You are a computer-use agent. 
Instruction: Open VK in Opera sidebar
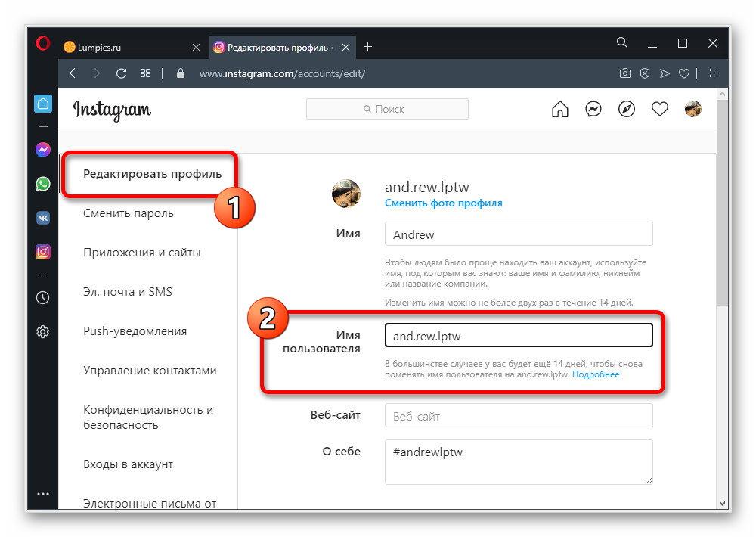coord(43,218)
